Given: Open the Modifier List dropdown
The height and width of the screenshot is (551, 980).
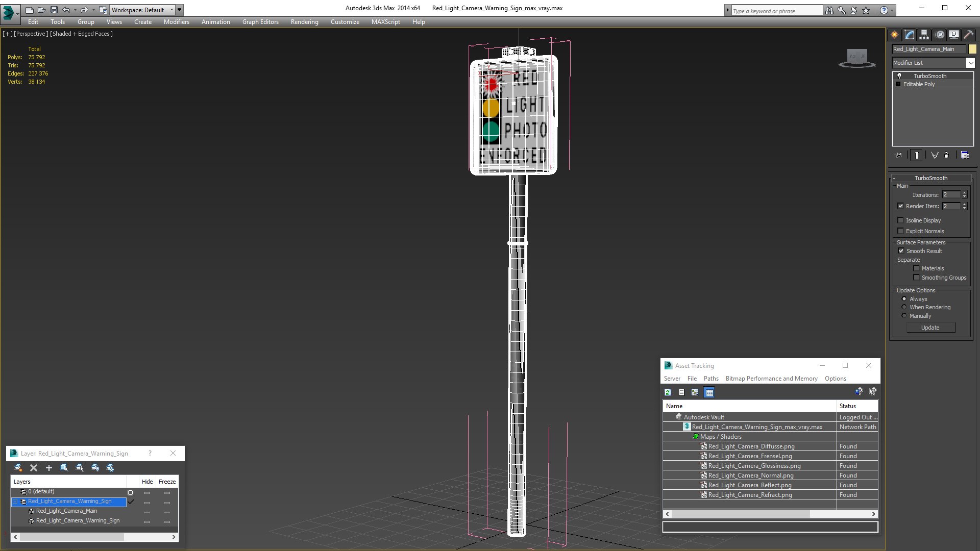Looking at the screenshot, I should tap(970, 63).
